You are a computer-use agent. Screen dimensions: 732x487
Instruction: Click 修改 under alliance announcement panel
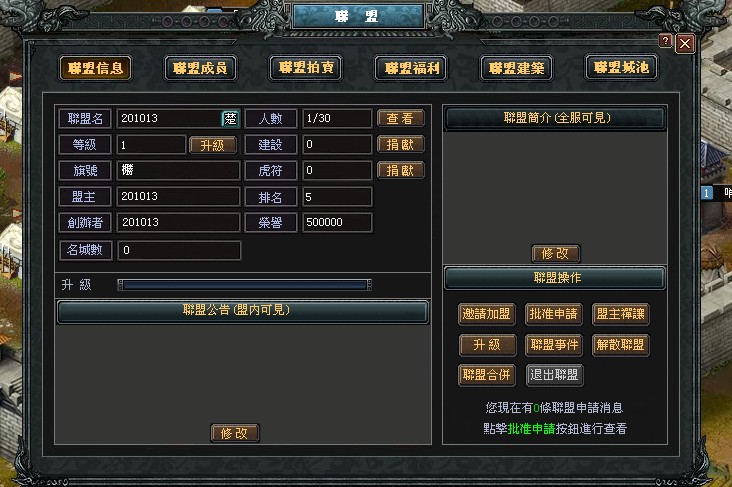click(235, 433)
